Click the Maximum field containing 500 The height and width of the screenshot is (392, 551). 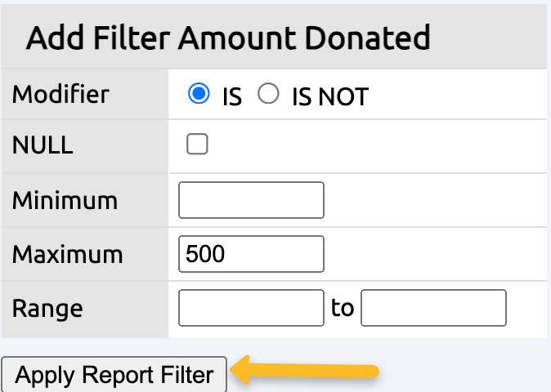[x=251, y=254]
